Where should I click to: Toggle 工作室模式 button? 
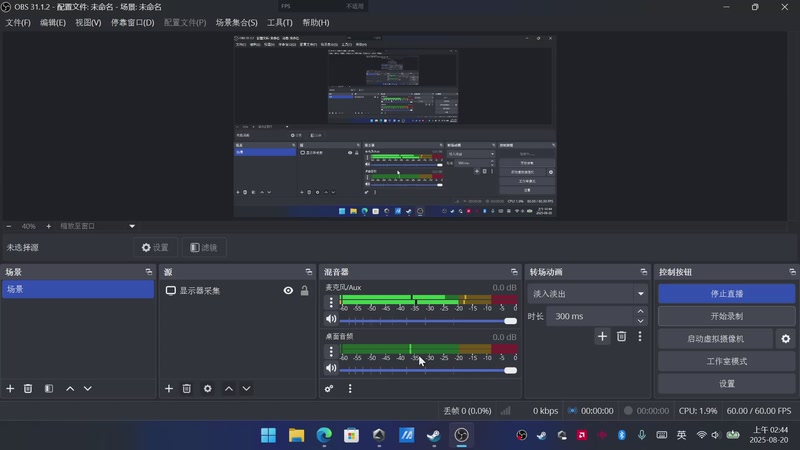(x=727, y=361)
